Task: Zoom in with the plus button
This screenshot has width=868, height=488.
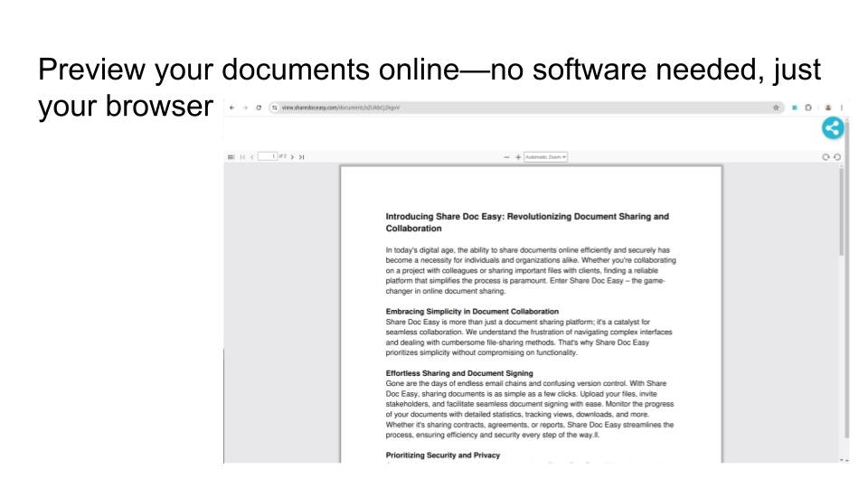Action: coord(518,157)
